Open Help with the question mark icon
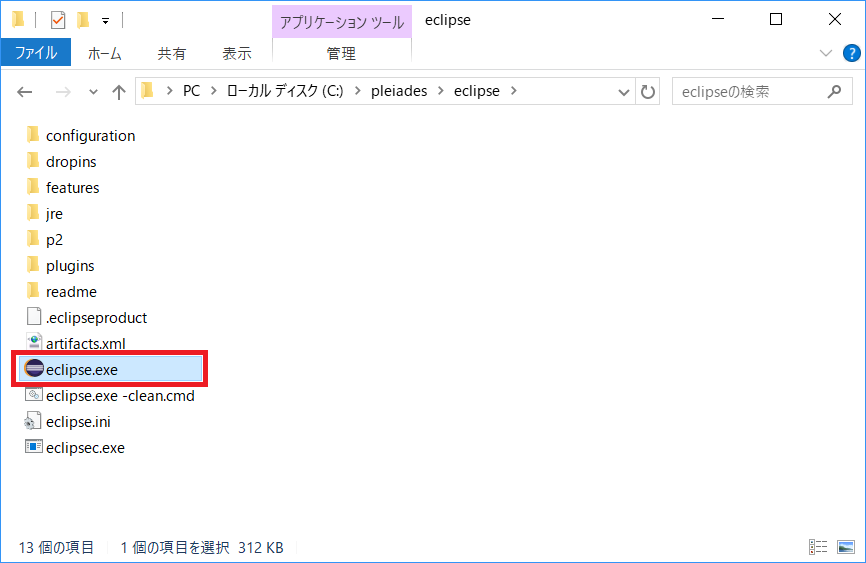Image resolution: width=866 pixels, height=563 pixels. (851, 54)
